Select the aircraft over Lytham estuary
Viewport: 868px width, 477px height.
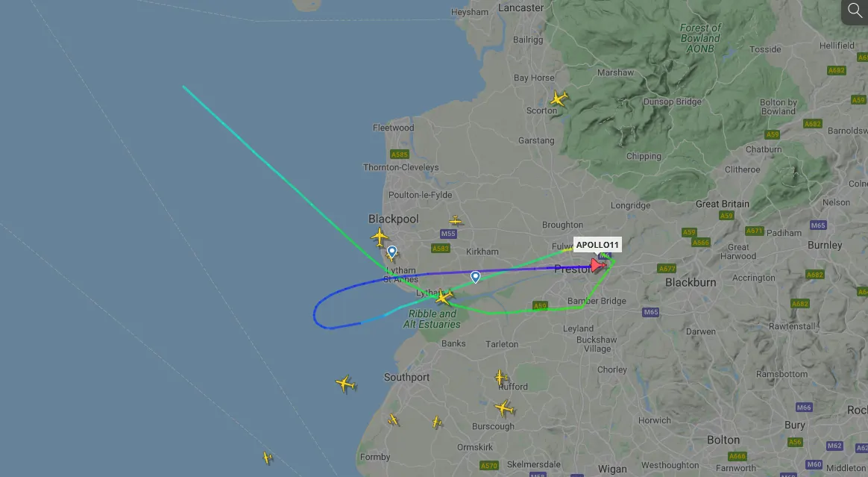point(444,297)
